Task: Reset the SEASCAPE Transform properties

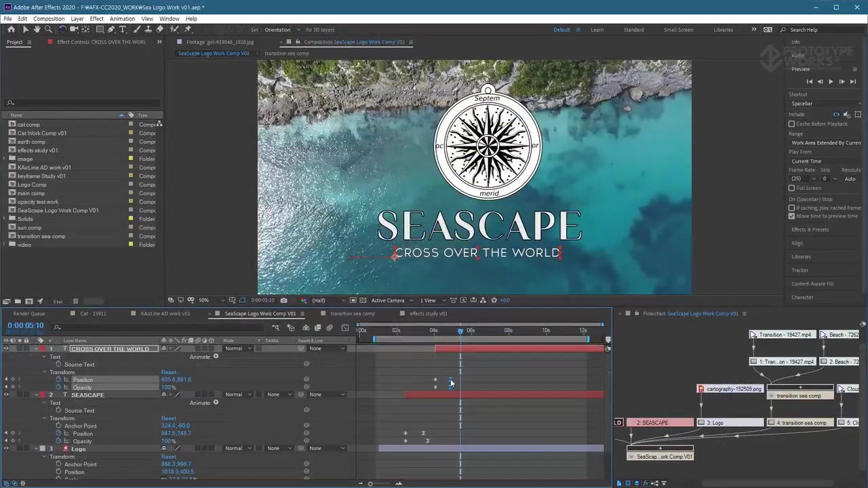Action: 169,418
